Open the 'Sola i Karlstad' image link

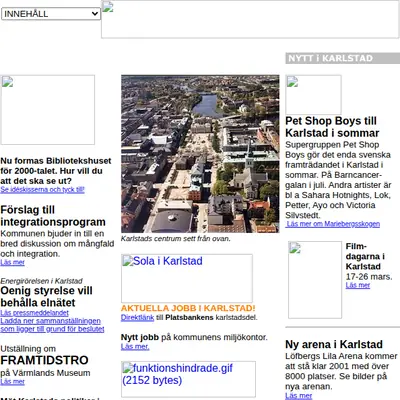point(187,278)
